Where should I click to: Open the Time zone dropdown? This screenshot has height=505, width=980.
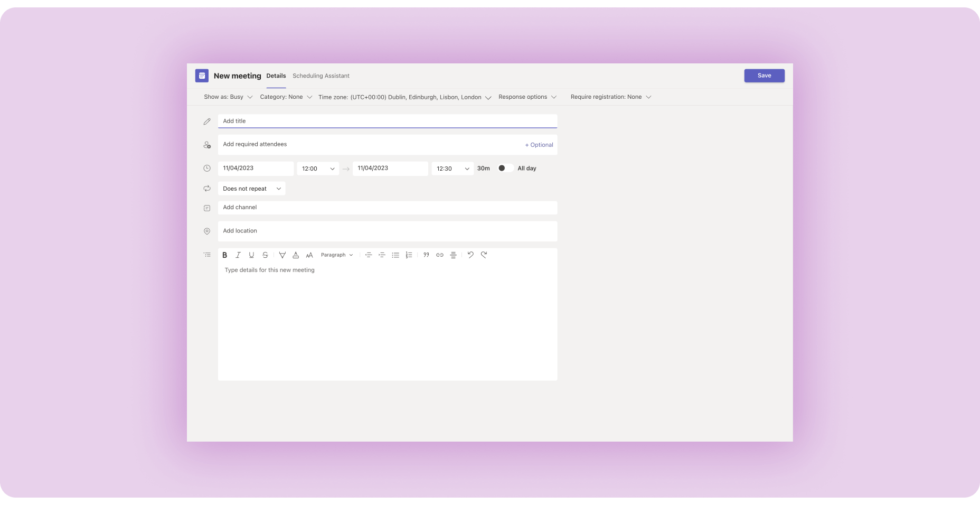[x=405, y=97]
